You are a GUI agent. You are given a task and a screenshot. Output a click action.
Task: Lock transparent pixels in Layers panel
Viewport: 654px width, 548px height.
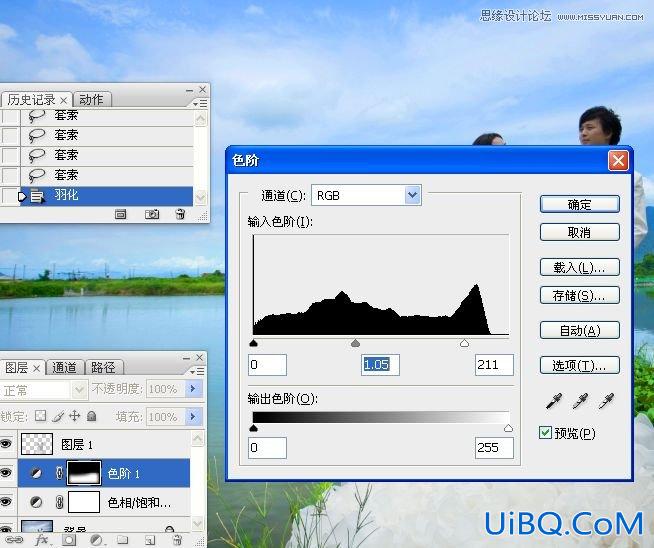[40, 416]
